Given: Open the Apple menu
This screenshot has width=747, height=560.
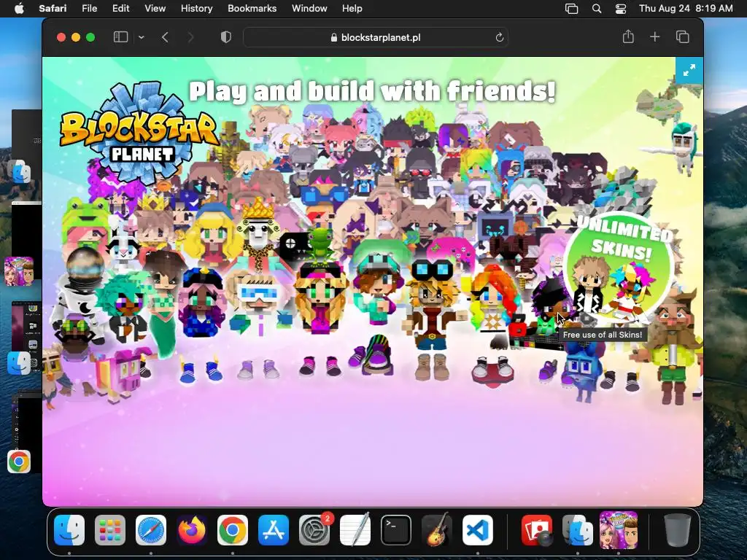Looking at the screenshot, I should pyautogui.click(x=19, y=8).
